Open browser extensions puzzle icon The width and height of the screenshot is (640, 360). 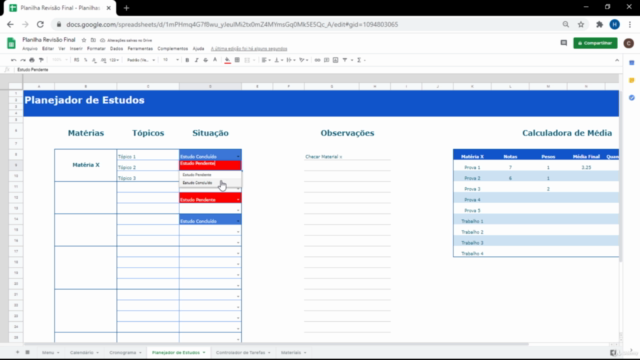click(x=599, y=24)
